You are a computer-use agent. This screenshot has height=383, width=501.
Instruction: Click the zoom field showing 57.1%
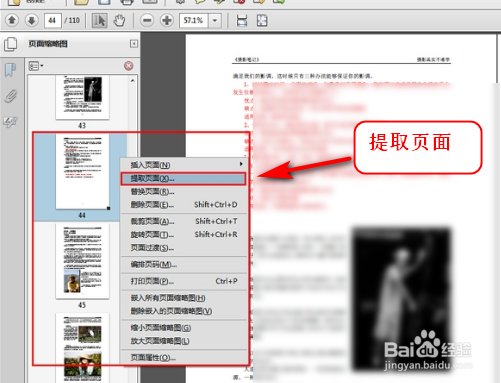pos(194,20)
